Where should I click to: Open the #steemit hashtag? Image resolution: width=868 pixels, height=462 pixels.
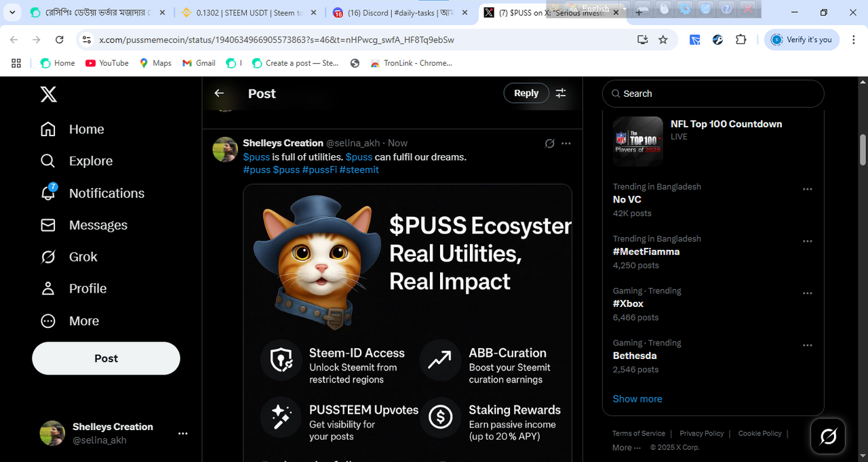click(x=359, y=170)
